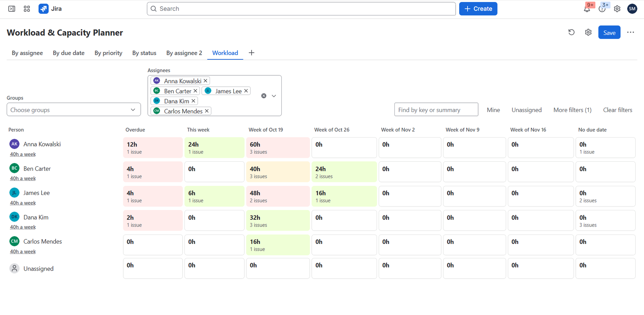Switch to By status tab
This screenshot has height=315, width=644.
[144, 53]
